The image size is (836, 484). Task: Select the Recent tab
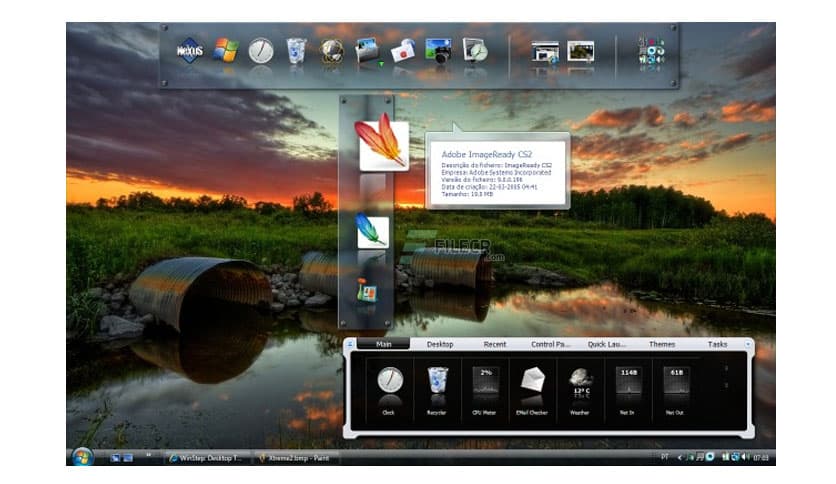point(495,344)
